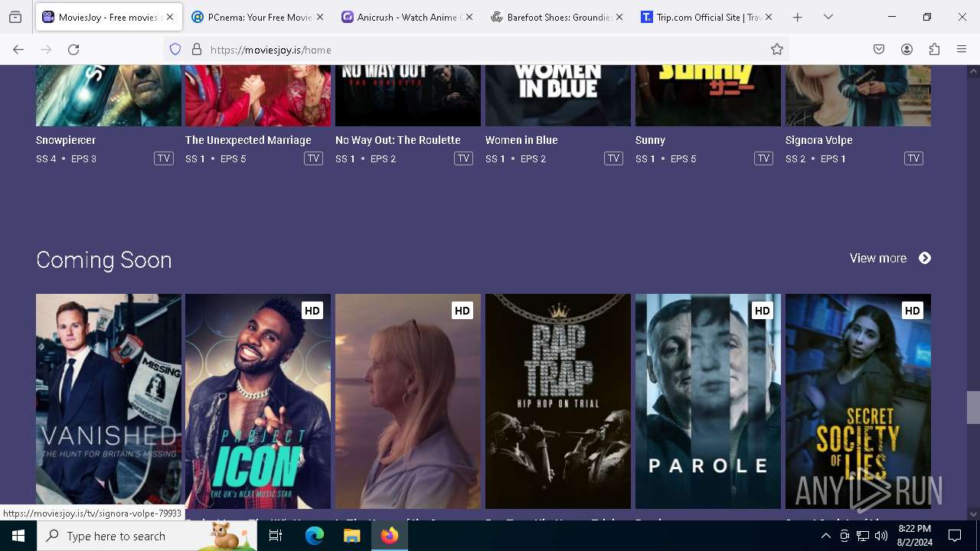
Task: Click the 8:22 PM taskbar clock
Action: pos(915,536)
